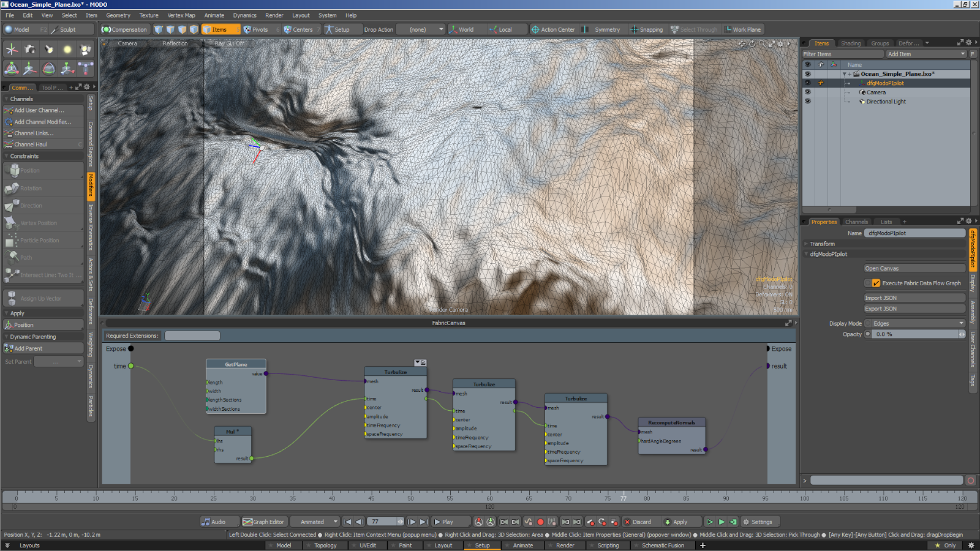980x551 pixels.
Task: Uncheck Execute Fabric Data Flow Graph
Action: [x=876, y=283]
